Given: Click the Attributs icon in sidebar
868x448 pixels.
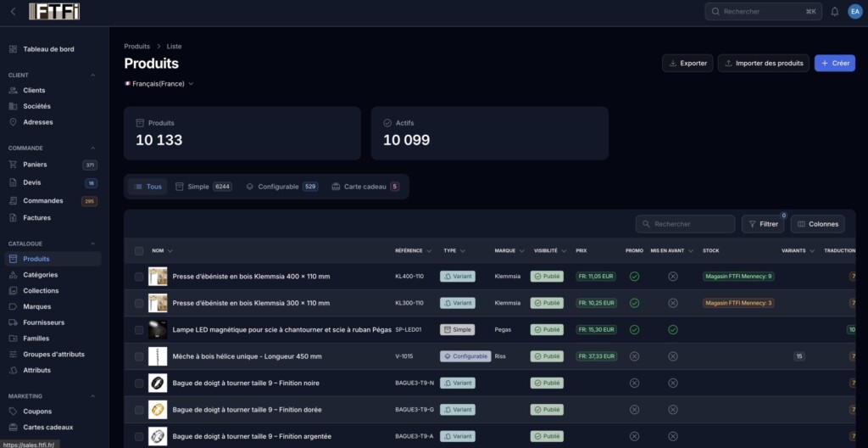Looking at the screenshot, I should pos(14,371).
